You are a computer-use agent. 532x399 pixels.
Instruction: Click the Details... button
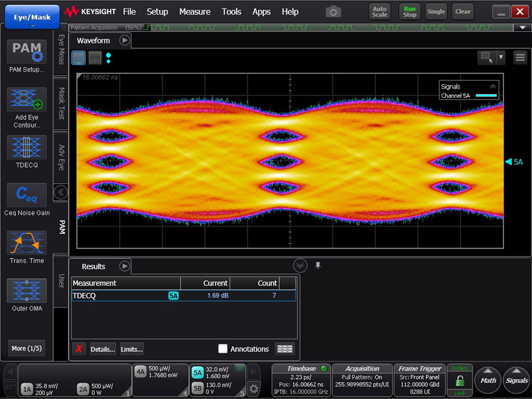pos(102,349)
